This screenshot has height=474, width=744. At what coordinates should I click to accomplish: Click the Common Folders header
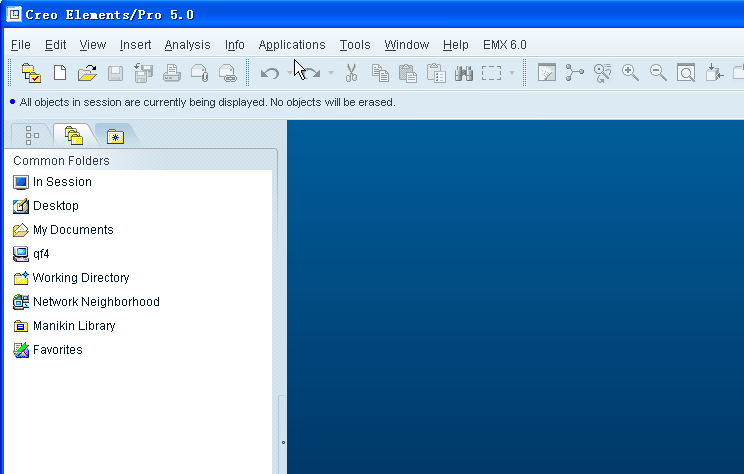coord(61,161)
